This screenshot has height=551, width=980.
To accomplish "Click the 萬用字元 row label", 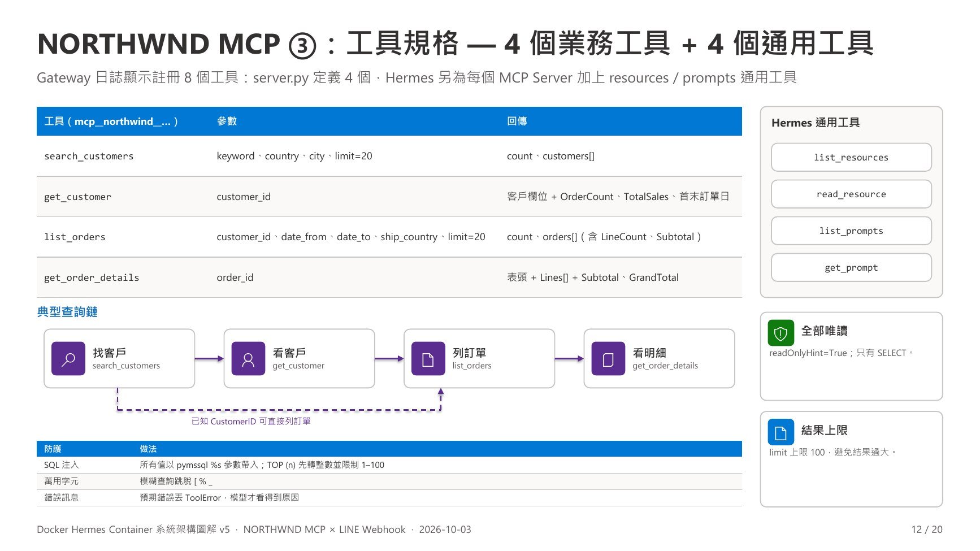I will (61, 481).
